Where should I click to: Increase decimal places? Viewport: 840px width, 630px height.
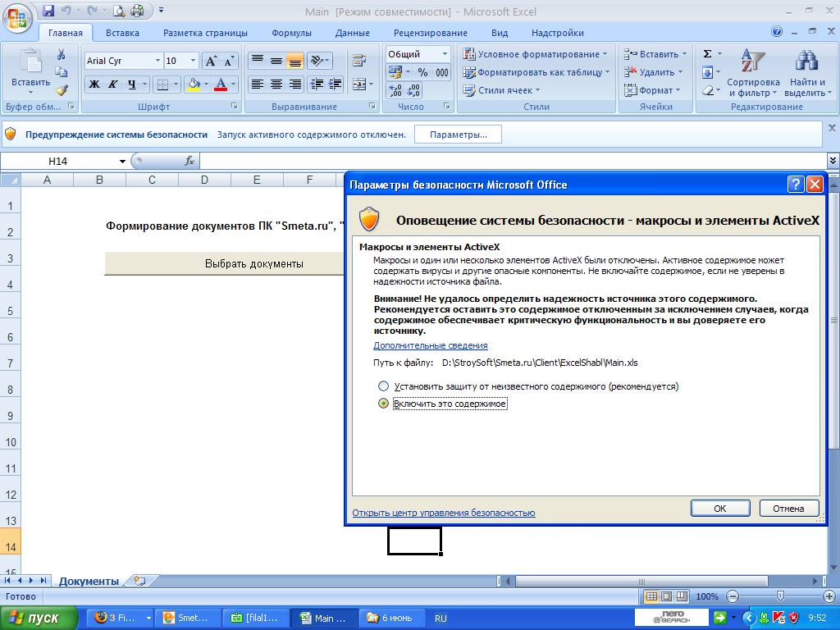pyautogui.click(x=395, y=90)
